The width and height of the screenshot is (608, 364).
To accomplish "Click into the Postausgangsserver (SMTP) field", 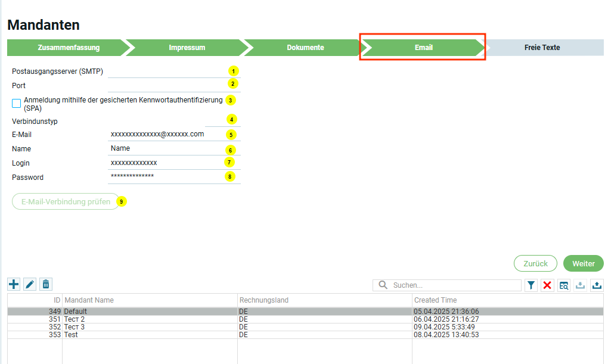I will click(x=167, y=71).
